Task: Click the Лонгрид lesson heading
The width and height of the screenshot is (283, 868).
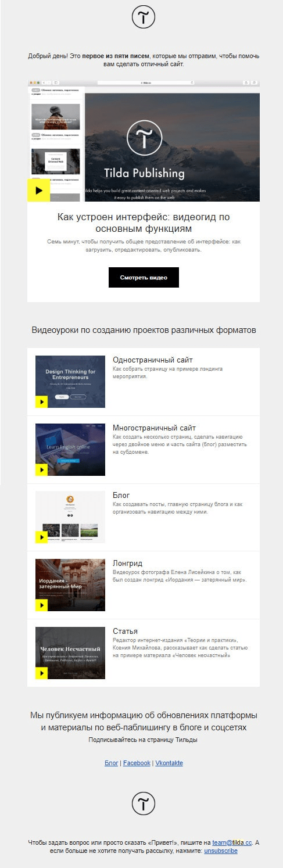Action: (128, 564)
